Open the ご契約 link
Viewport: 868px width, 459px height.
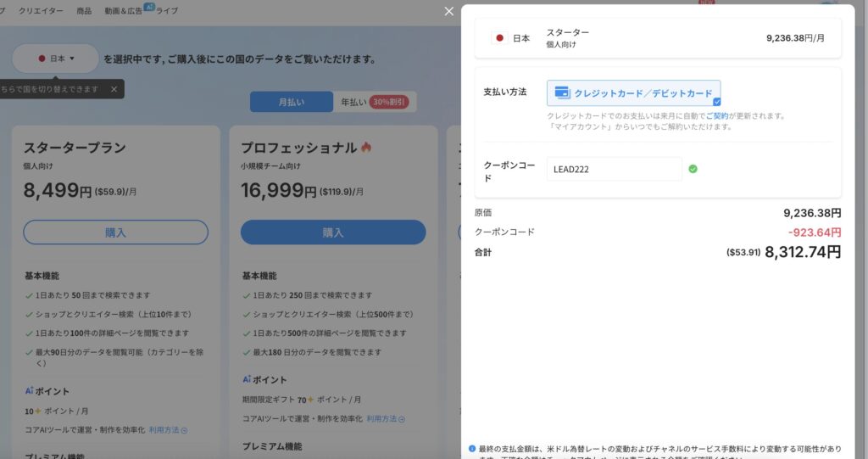[716, 115]
